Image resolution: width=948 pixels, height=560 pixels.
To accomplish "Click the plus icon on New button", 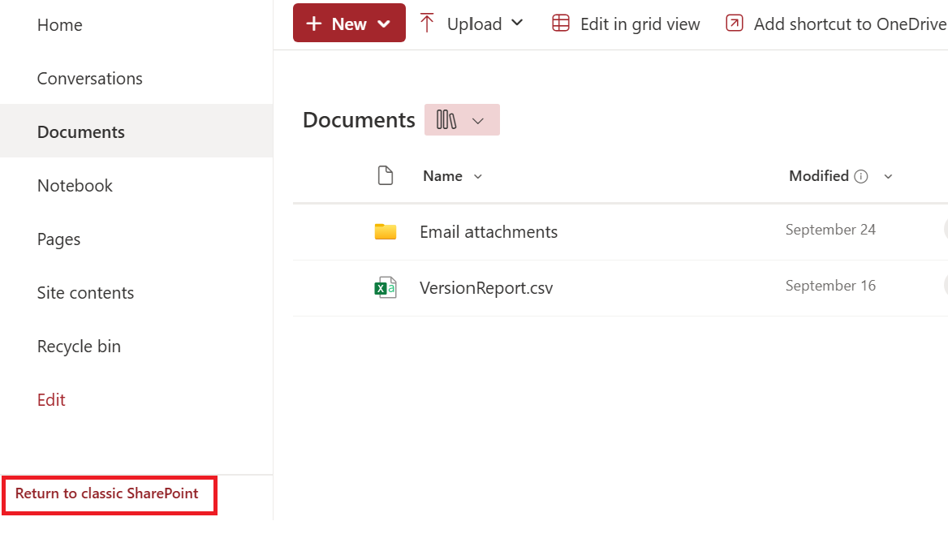I will (314, 24).
